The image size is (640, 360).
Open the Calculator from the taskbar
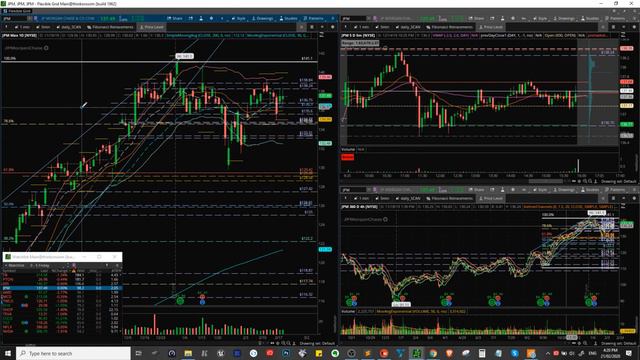[x=482, y=353]
